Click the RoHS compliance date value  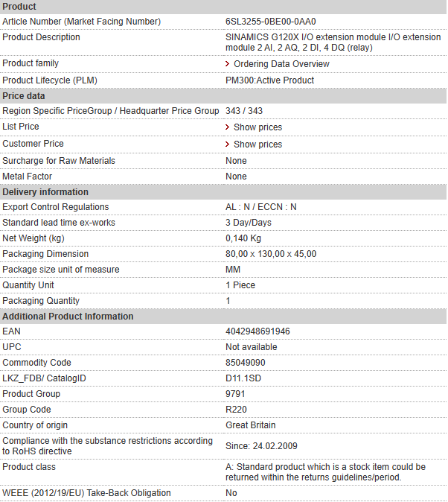pyautogui.click(x=261, y=446)
